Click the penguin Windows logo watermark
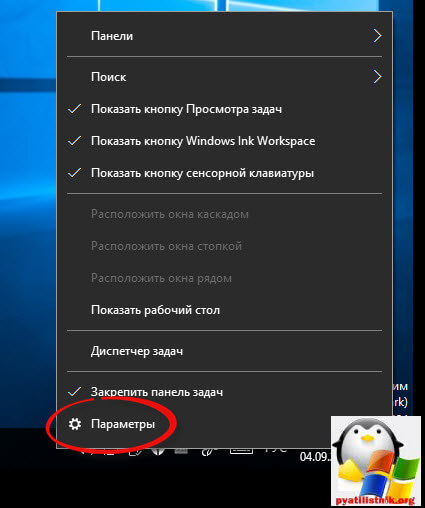The height and width of the screenshot is (508, 425). click(376, 461)
